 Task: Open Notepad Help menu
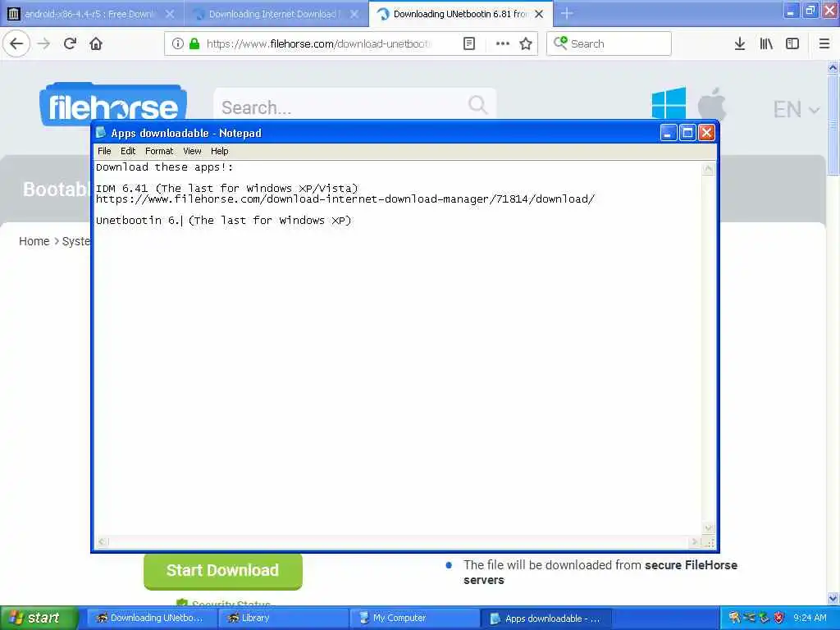(219, 151)
